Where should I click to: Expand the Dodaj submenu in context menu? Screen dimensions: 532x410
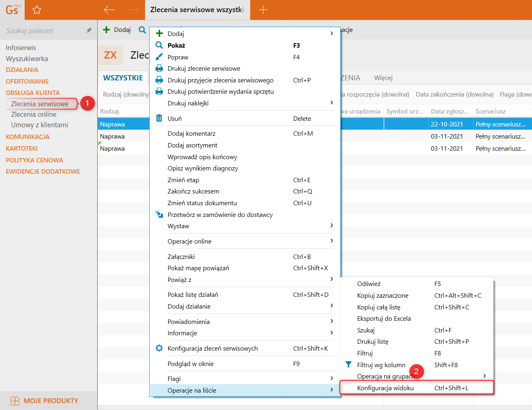[x=331, y=34]
